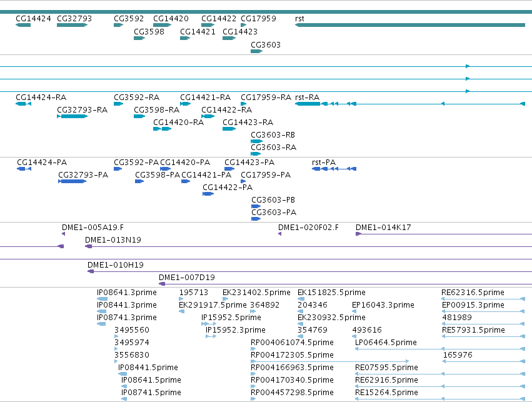This screenshot has width=532, height=402.
Task: Click the IP08741.3prime EST label
Action: pos(127,318)
